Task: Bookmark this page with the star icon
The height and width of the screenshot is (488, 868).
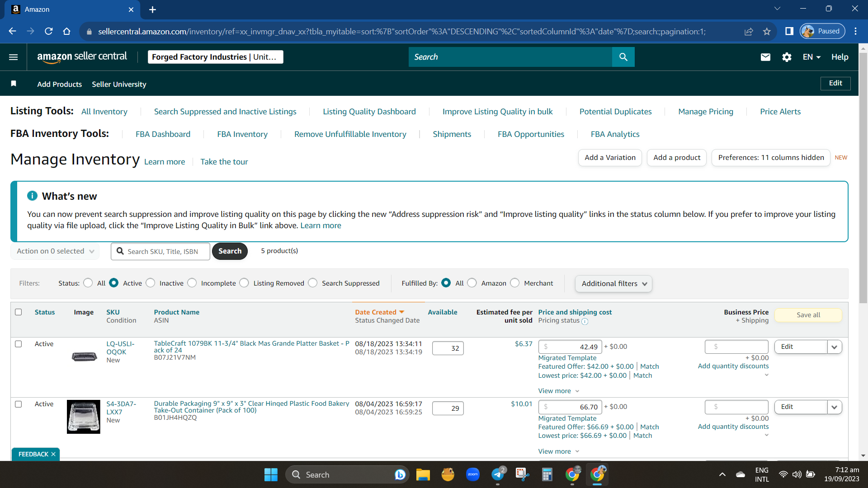Action: [x=767, y=31]
